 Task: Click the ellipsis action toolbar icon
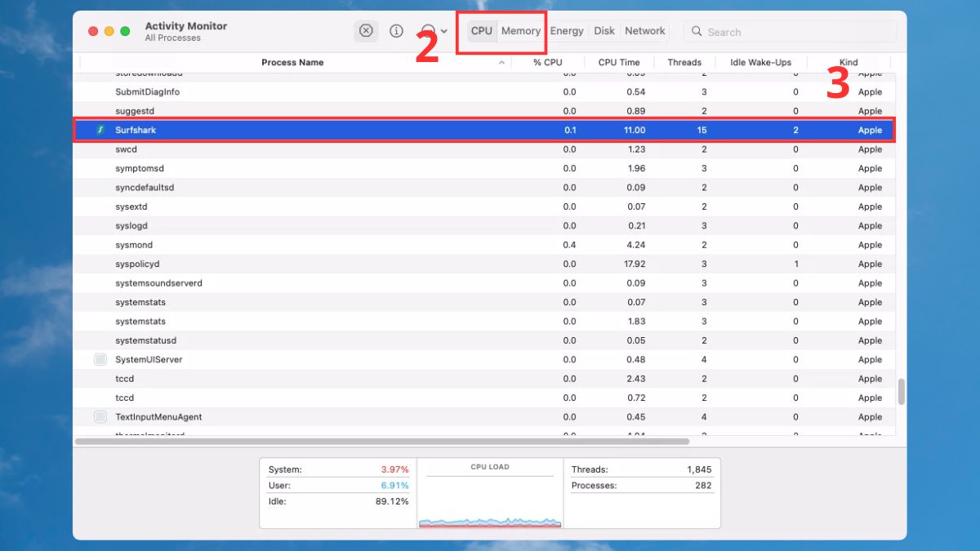pyautogui.click(x=428, y=31)
